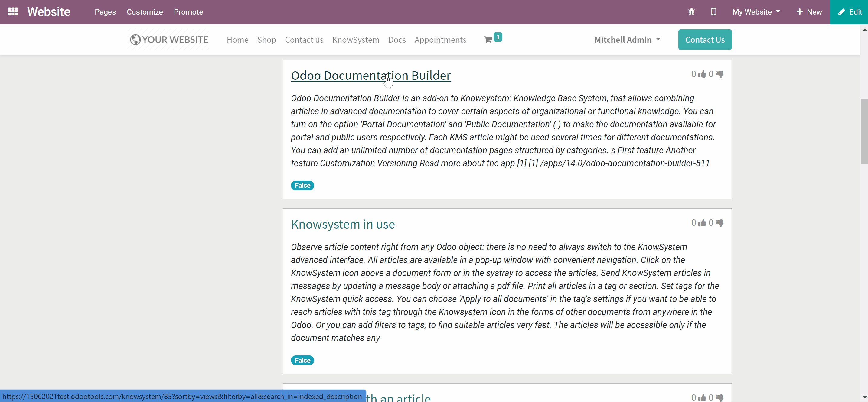This screenshot has height=402, width=868.
Task: Click the vertical scrollbar thumb
Action: coord(864,131)
